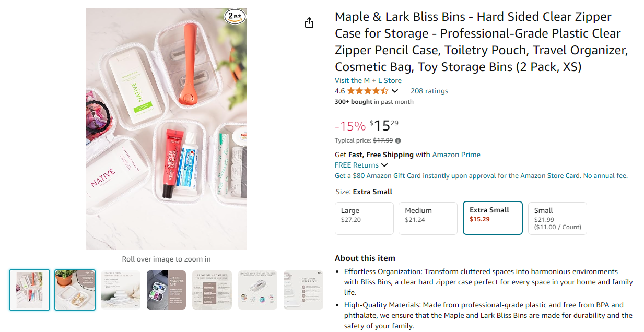View the third thumbnail about plastic grade
The height and width of the screenshot is (332, 644).
pos(121,290)
